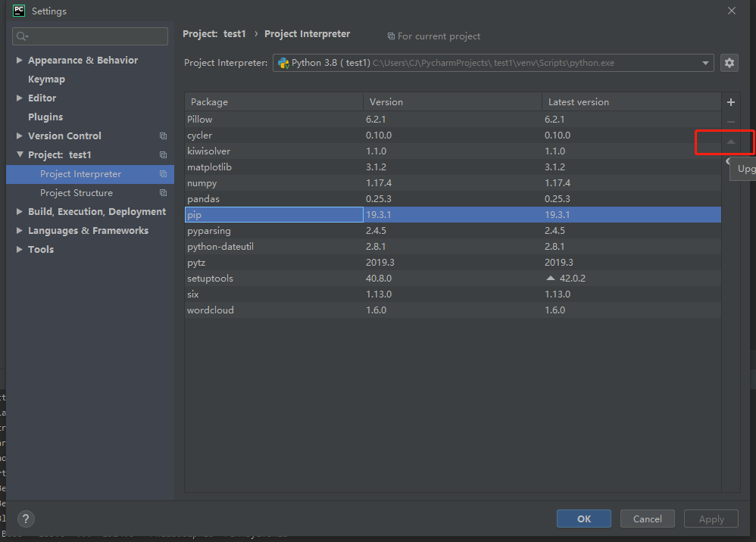Image resolution: width=756 pixels, height=542 pixels.
Task: Click the search magnifier icon in settings
Action: point(22,36)
